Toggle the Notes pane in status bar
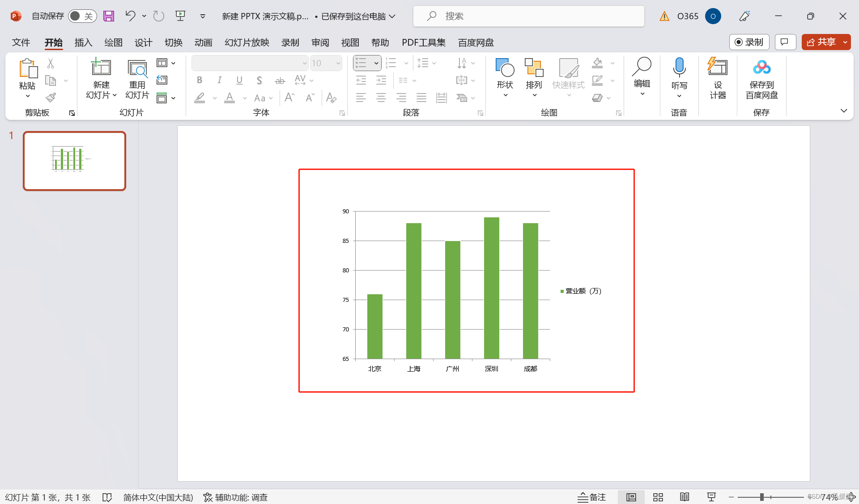Viewport: 859px width, 504px height. coord(591,497)
